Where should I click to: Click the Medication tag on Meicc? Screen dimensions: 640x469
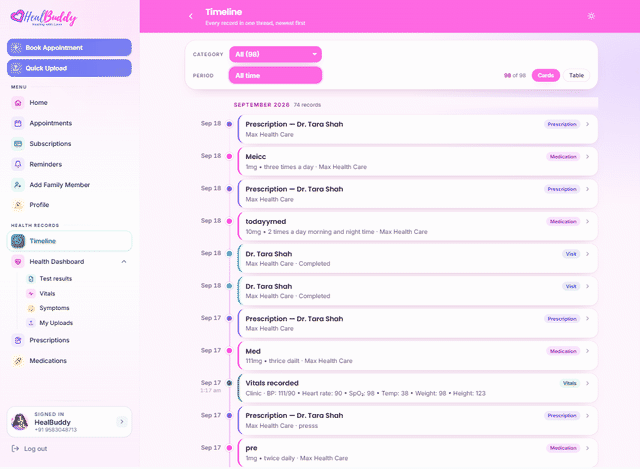[563, 157]
